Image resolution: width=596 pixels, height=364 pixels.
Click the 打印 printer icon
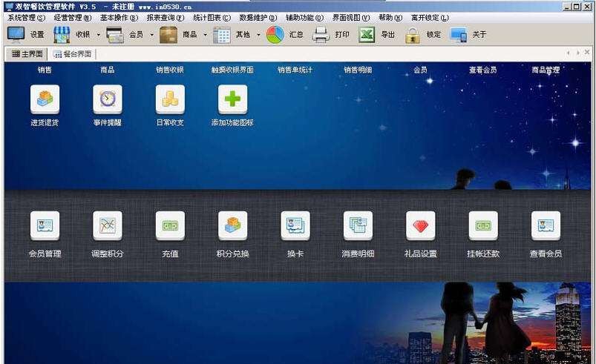(x=321, y=35)
